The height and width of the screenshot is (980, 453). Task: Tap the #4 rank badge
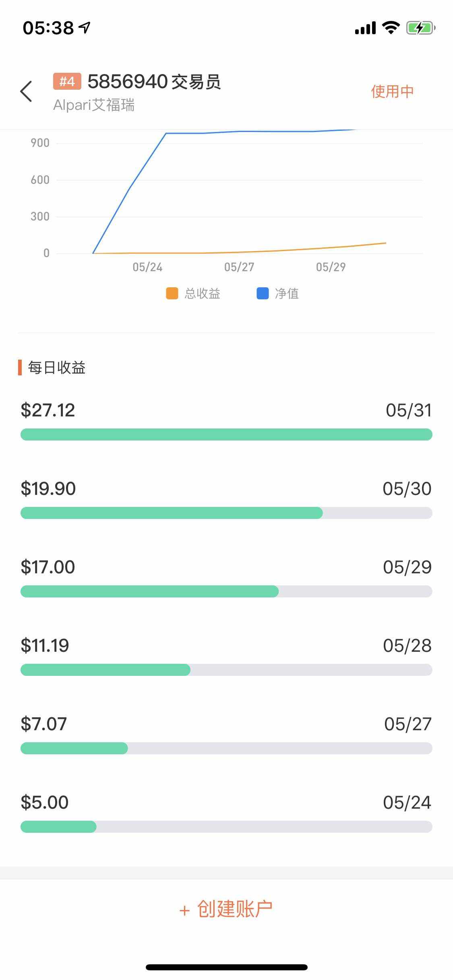67,82
